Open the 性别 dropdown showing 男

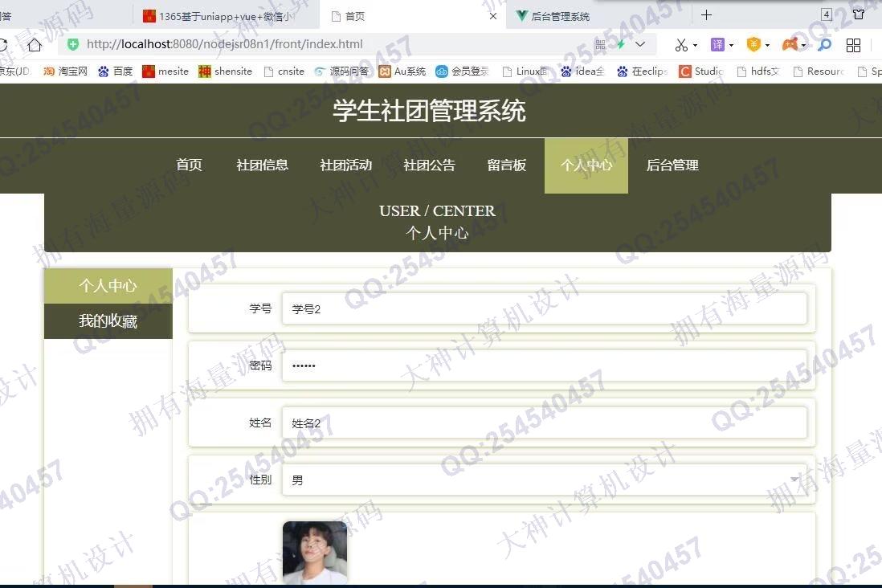545,480
